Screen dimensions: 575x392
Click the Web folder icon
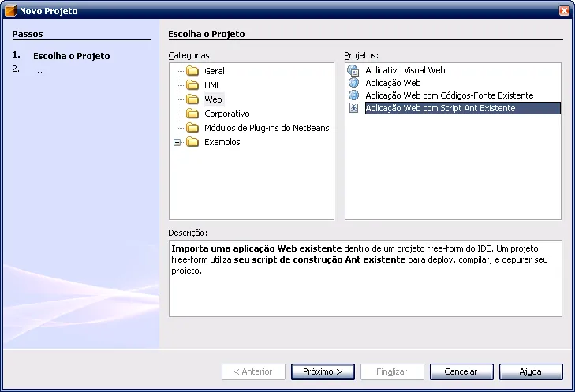[x=192, y=99]
